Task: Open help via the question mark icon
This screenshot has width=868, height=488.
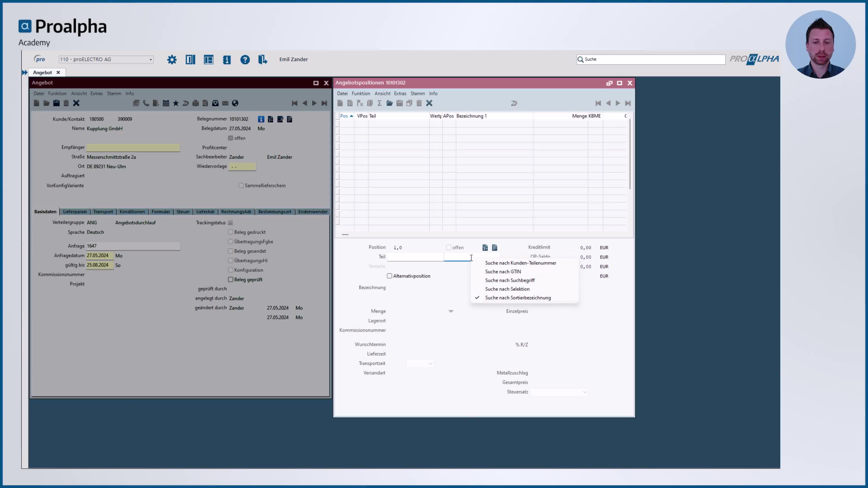Action: (245, 60)
